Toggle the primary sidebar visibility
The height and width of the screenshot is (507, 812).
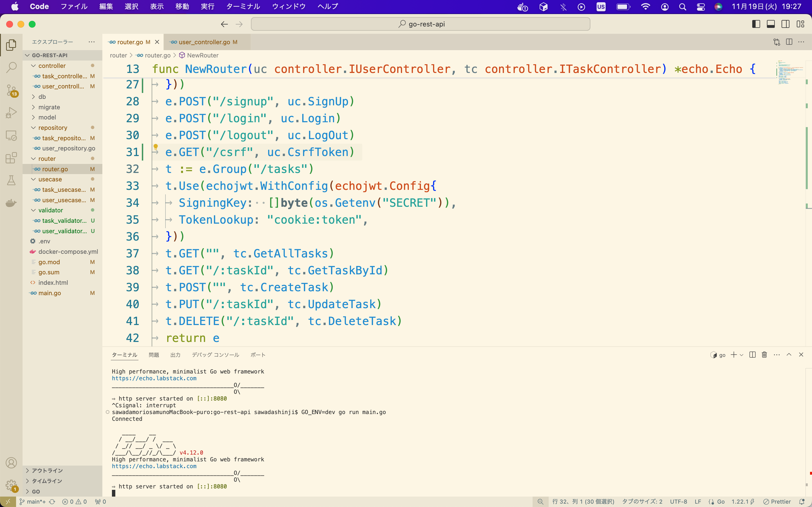click(x=756, y=24)
